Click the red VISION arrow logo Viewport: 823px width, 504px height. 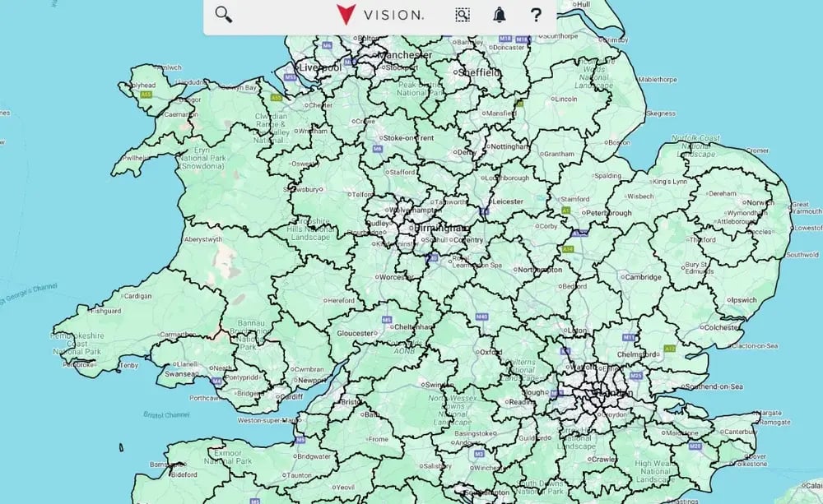346,13
